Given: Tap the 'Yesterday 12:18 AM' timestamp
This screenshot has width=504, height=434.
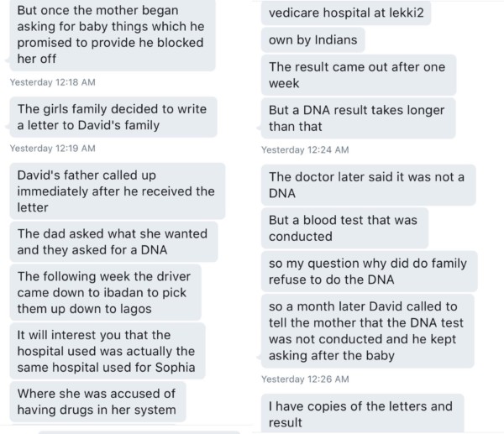Looking at the screenshot, I should click(x=53, y=82).
